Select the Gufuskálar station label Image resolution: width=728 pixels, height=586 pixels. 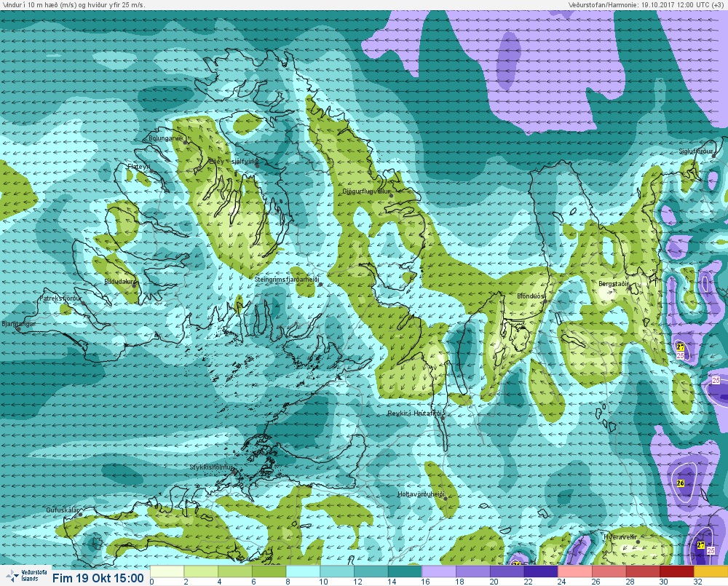63,510
